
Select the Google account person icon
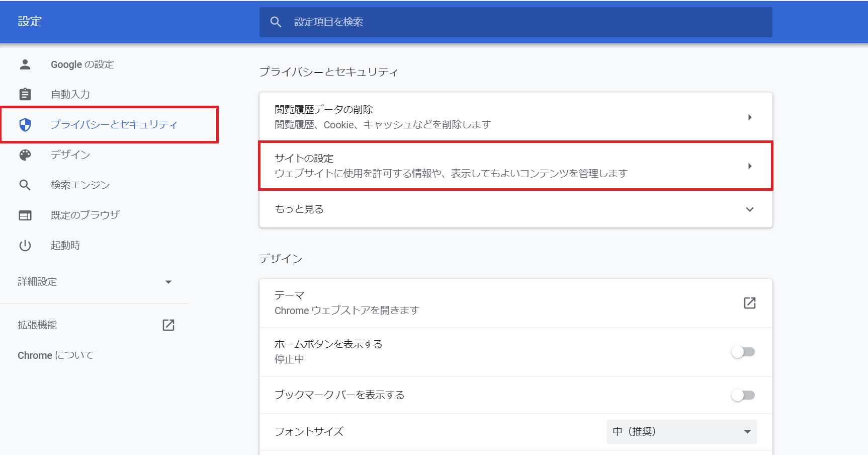(x=25, y=64)
